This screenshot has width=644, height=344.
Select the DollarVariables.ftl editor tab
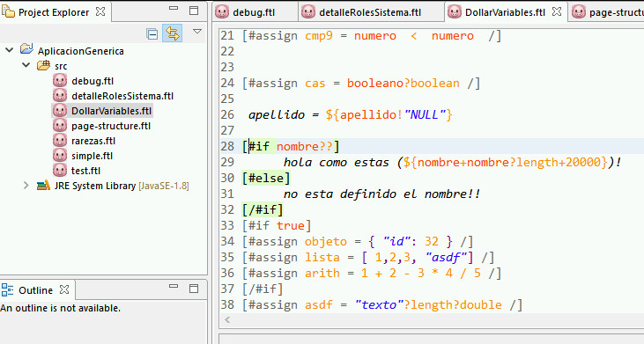pyautogui.click(x=505, y=12)
